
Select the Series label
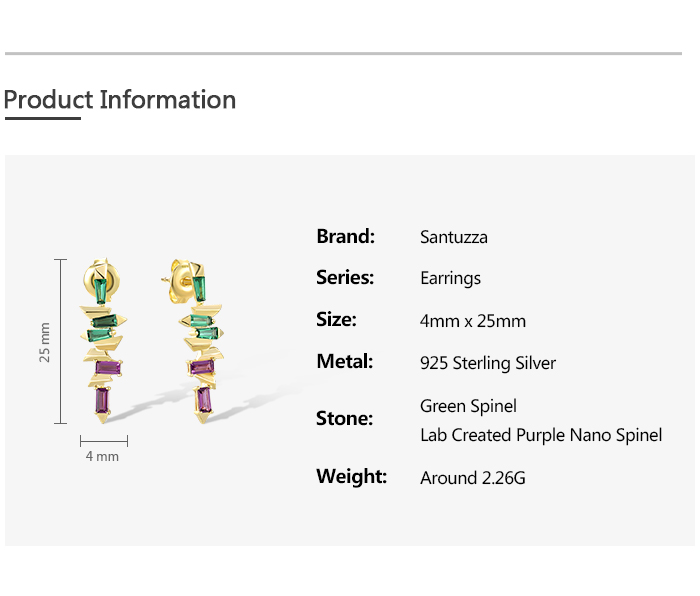pos(345,278)
